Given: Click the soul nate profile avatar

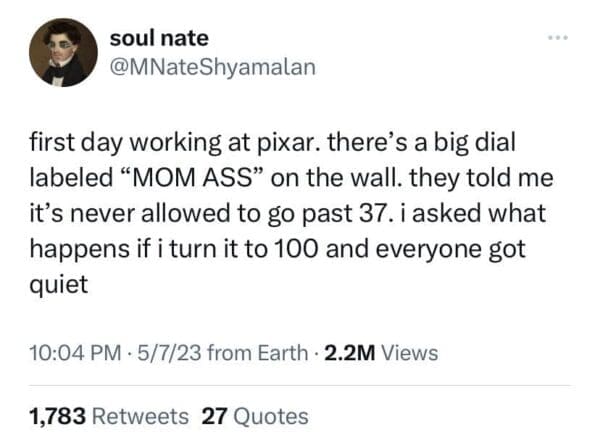Looking at the screenshot, I should tap(63, 52).
